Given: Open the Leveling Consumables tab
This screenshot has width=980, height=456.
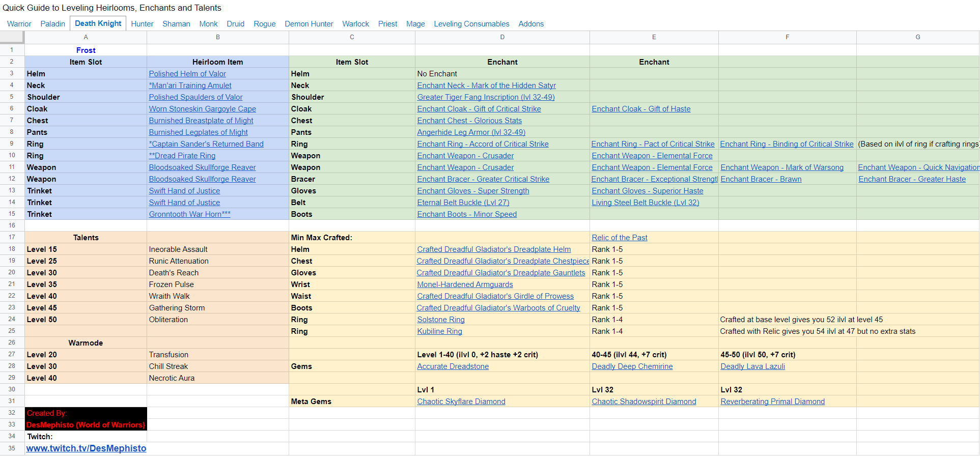Looking at the screenshot, I should 471,24.
